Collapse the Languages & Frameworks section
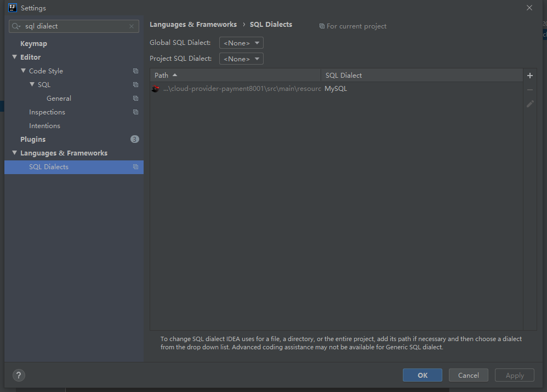Screen dimensions: 547x392 tap(15, 153)
